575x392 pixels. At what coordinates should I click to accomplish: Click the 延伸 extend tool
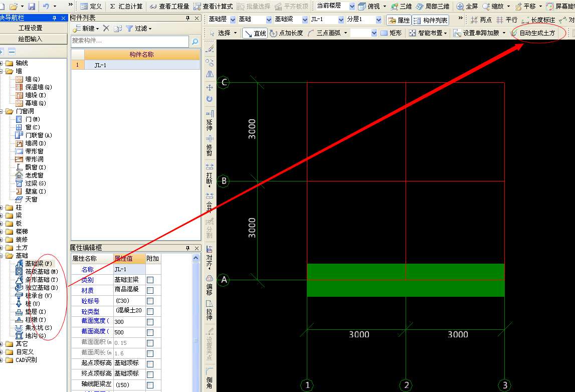click(x=210, y=121)
